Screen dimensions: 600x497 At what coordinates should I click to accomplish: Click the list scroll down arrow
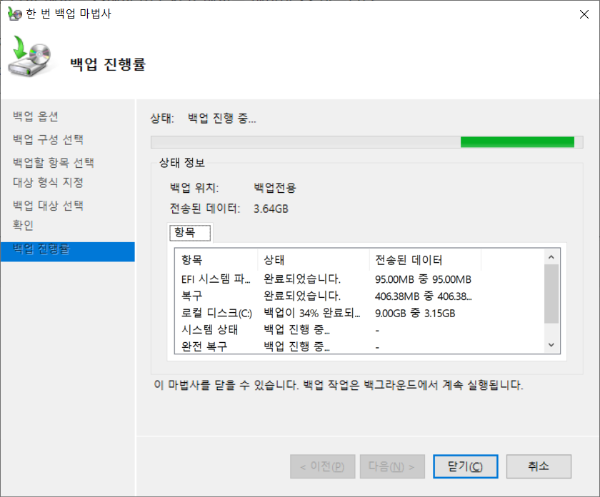tap(551, 345)
